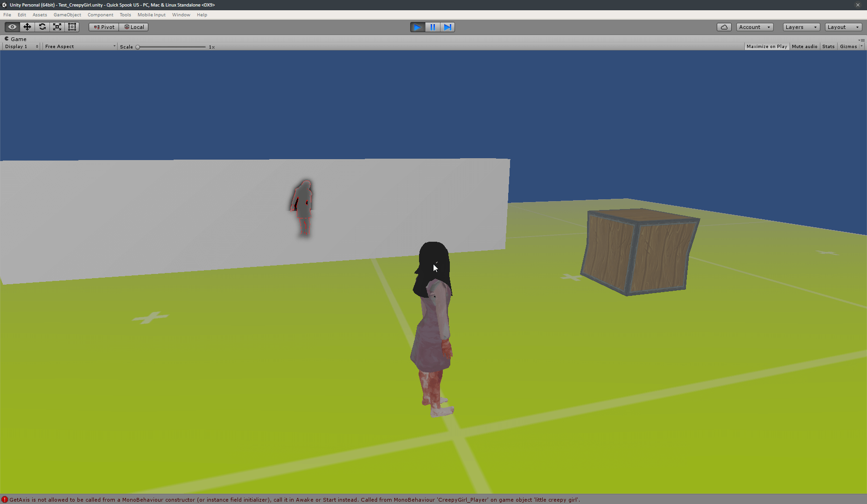Select the Rect transform tool

tap(72, 27)
